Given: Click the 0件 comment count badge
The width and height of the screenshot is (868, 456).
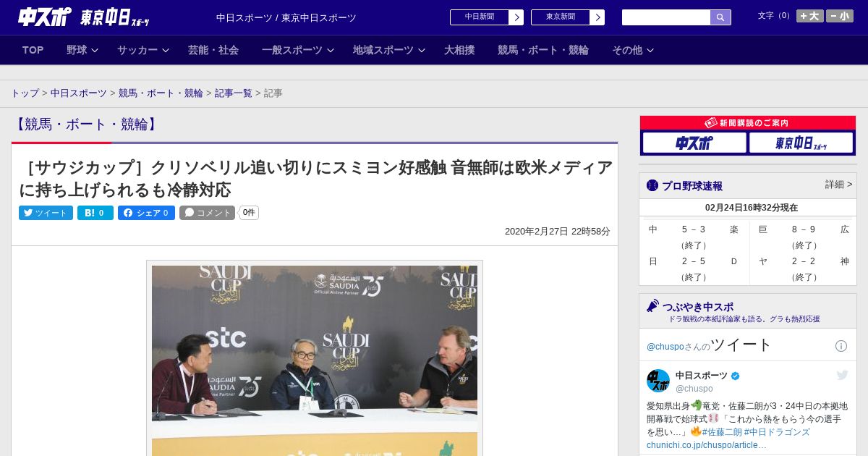Looking at the screenshot, I should (x=249, y=213).
